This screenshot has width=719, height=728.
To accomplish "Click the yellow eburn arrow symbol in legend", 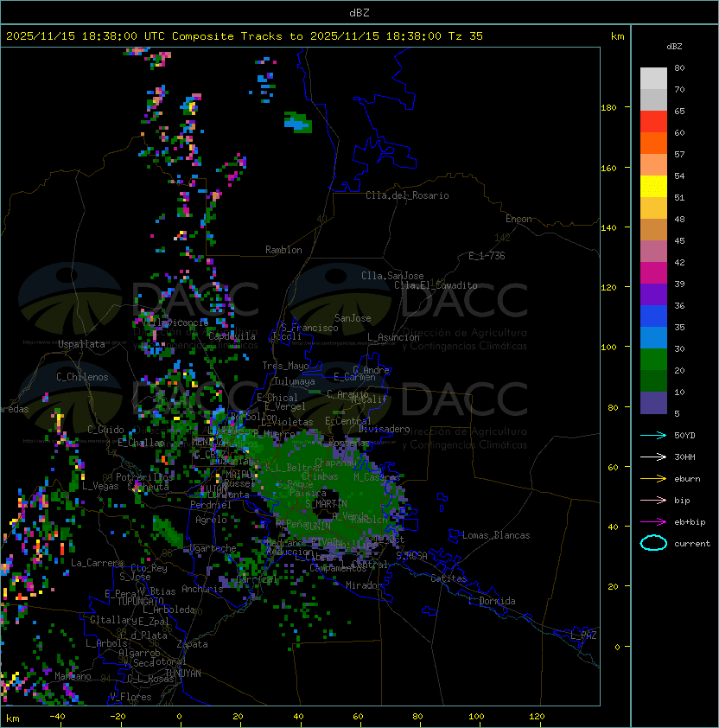I will 653,478.
